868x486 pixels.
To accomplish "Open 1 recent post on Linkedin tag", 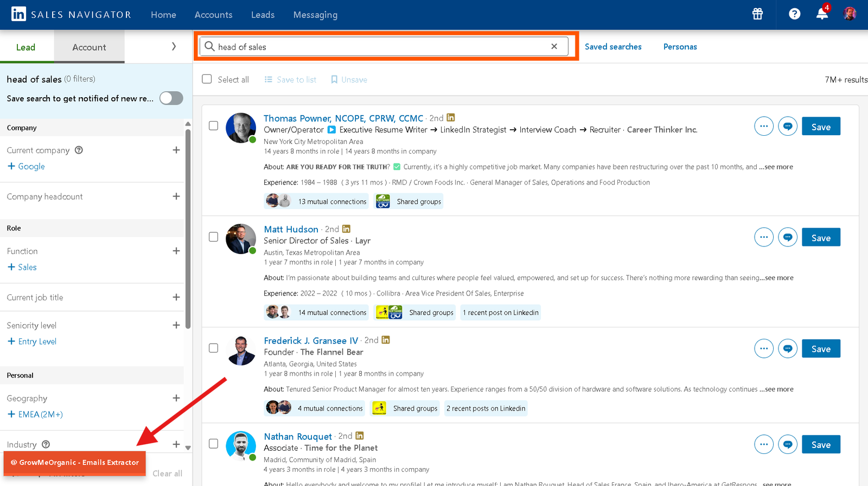I will coord(501,312).
